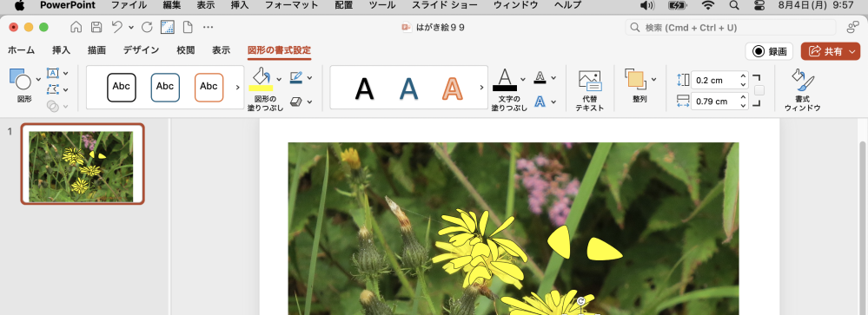Click the Wi-Fi status icon
This screenshot has height=315, width=868.
tap(708, 5)
